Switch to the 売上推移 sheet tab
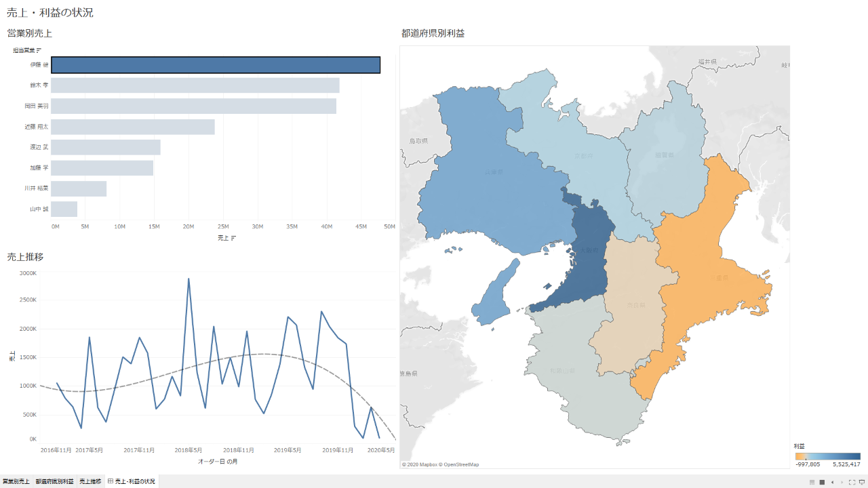The height and width of the screenshot is (488, 868). pyautogui.click(x=90, y=481)
